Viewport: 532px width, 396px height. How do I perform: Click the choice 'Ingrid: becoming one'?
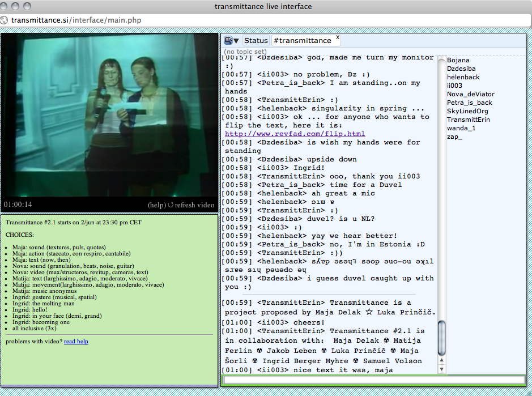click(41, 322)
